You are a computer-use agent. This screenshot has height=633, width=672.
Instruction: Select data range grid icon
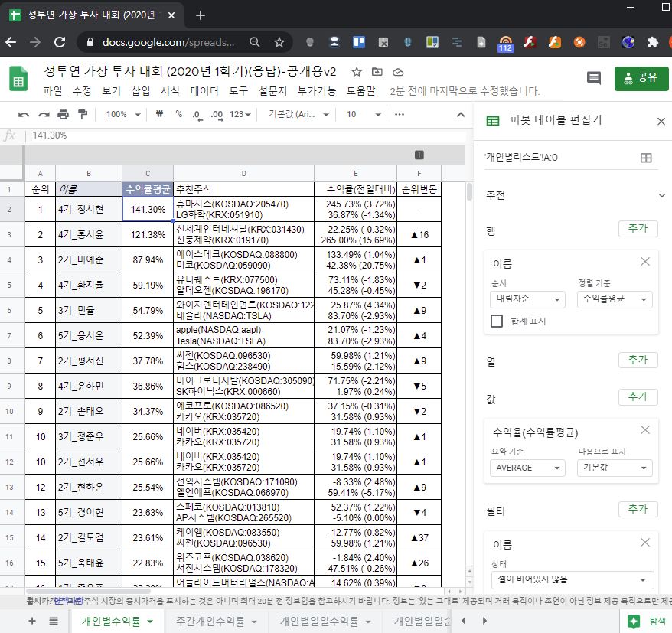(646, 158)
